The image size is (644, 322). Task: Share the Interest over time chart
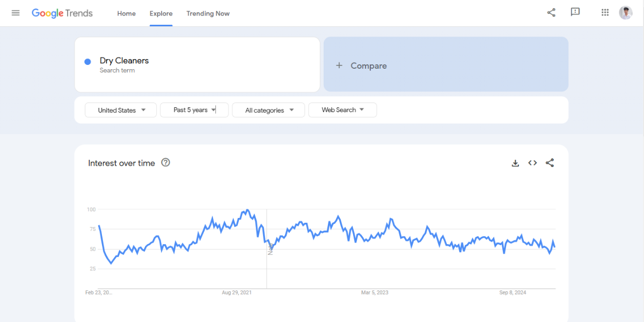[550, 163]
